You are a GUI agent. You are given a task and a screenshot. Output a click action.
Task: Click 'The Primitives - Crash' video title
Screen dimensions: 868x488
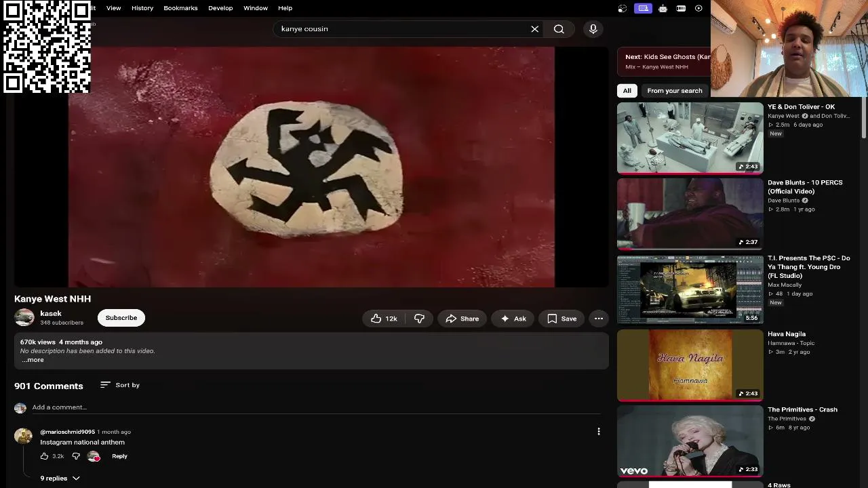coord(802,410)
